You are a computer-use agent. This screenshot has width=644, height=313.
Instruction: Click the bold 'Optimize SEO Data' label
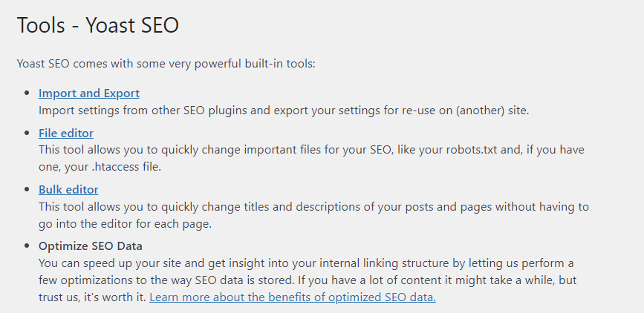click(x=91, y=246)
